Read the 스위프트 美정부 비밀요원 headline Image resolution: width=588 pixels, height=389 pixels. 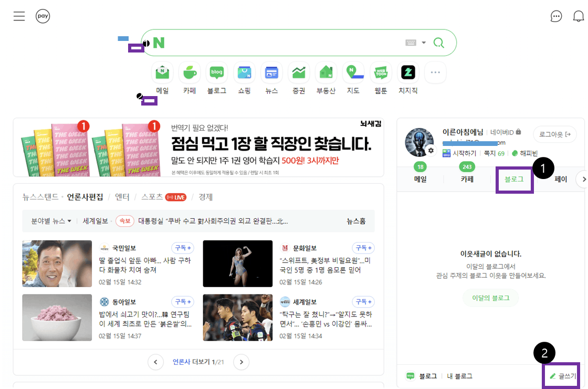tap(325, 265)
